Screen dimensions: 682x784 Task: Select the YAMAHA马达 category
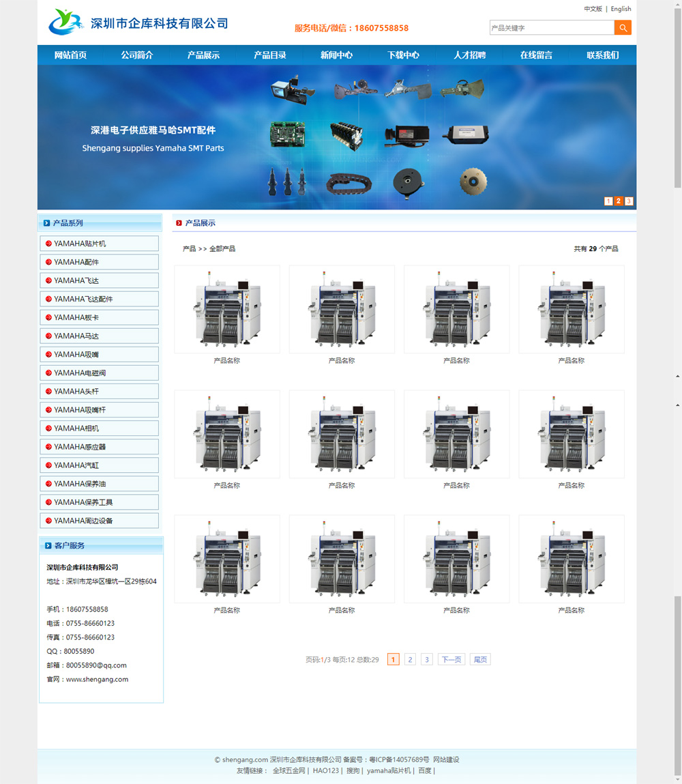(100, 336)
